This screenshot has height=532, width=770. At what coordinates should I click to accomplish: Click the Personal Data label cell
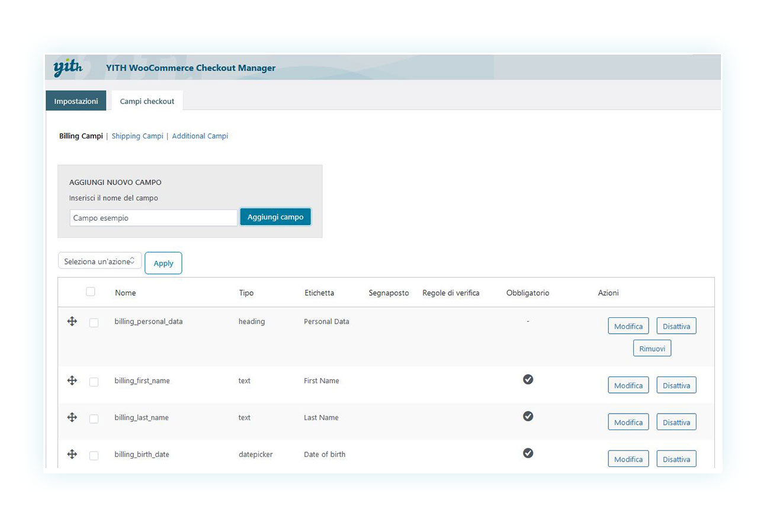[326, 321]
